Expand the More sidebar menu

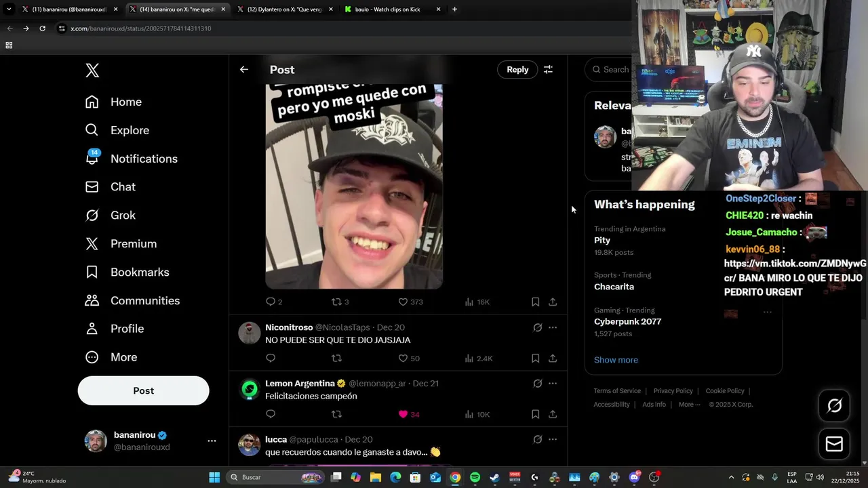tap(111, 357)
